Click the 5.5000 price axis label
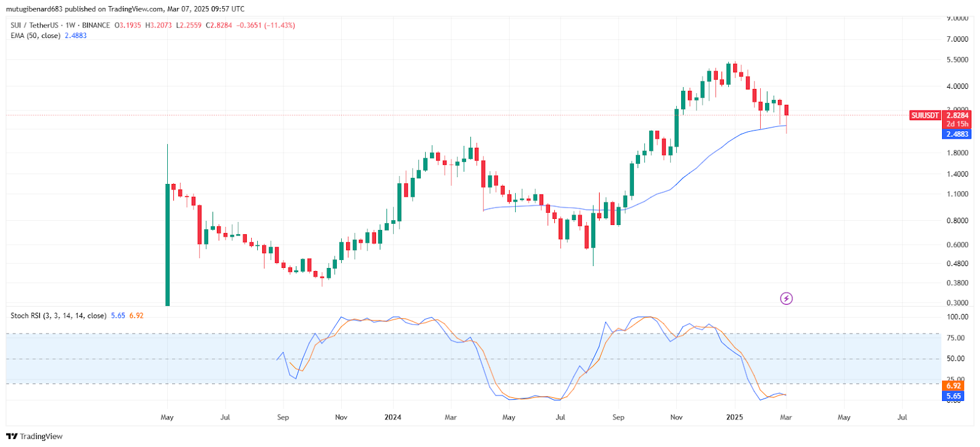 (957, 60)
